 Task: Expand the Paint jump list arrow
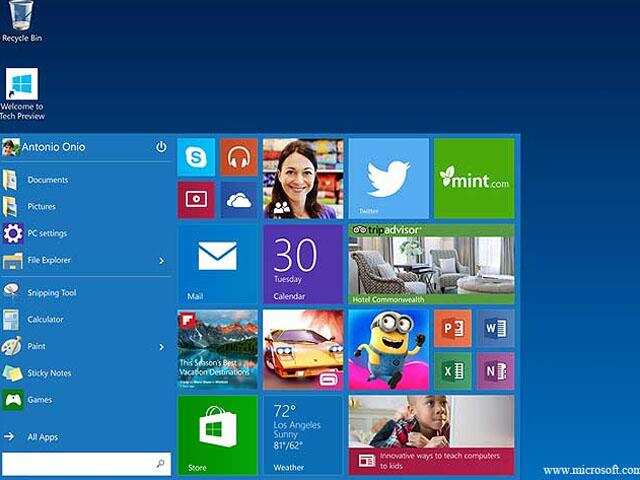[161, 347]
